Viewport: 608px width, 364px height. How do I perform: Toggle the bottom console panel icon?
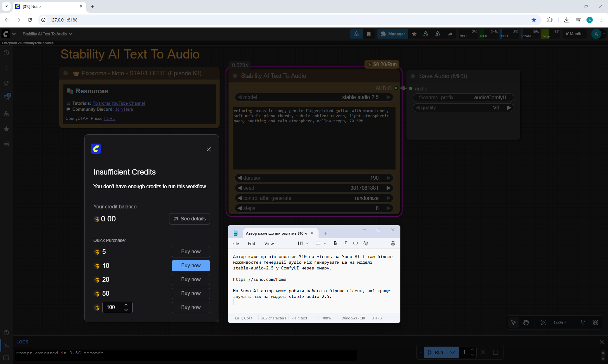6,345
